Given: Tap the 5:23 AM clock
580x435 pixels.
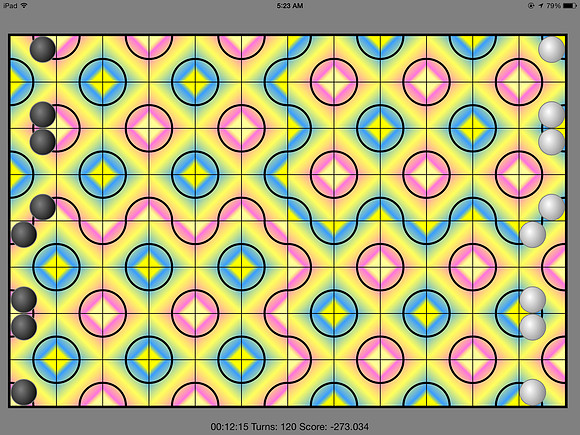Looking at the screenshot, I should (x=290, y=6).
